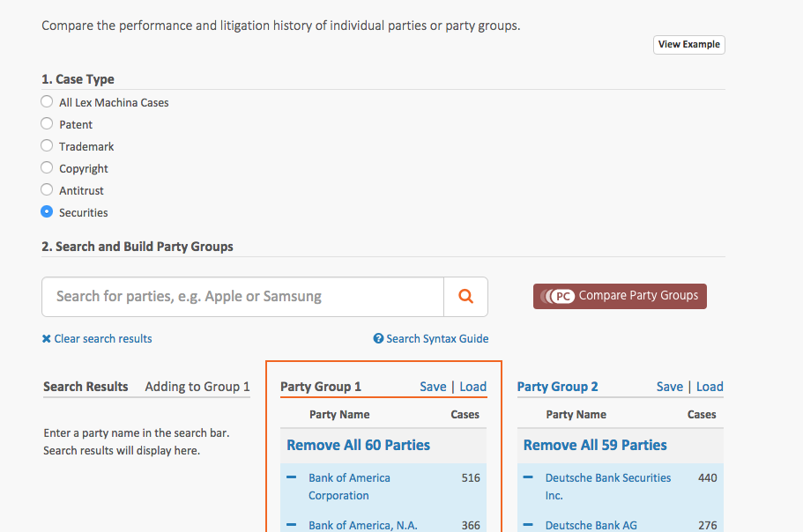Remove Deutsche Bank Securities Inc. via minus icon
Viewport: 803px width, 532px height.
pos(528,477)
